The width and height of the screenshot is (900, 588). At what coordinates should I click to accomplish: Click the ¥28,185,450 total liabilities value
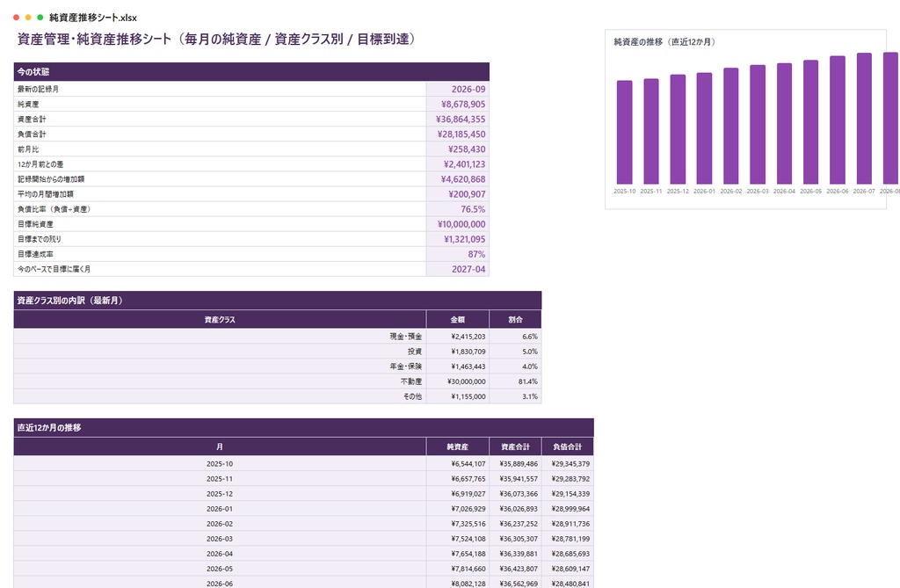pyautogui.click(x=458, y=134)
